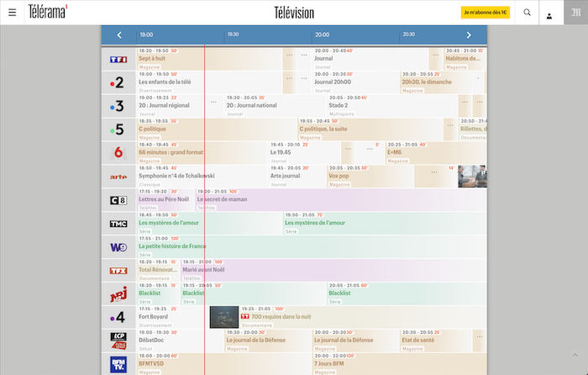Open the user account icon
The height and width of the screenshot is (375, 588).
coord(549,16)
